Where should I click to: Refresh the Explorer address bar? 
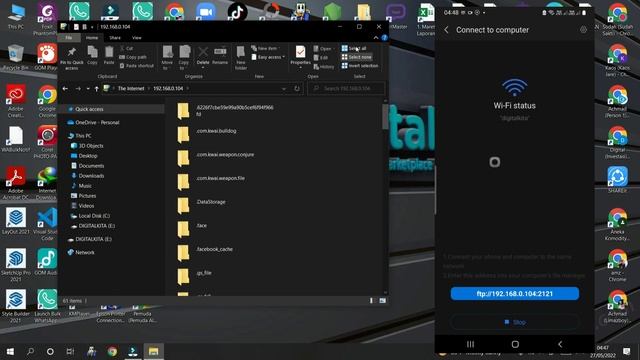[297, 89]
